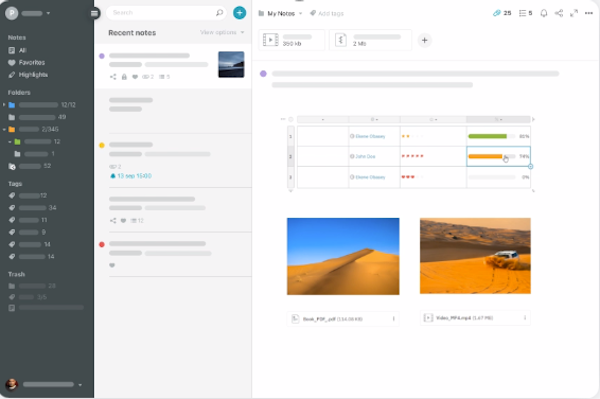Open the checklist icon showing 5
Image resolution: width=600 pixels, height=399 pixels.
click(x=525, y=13)
